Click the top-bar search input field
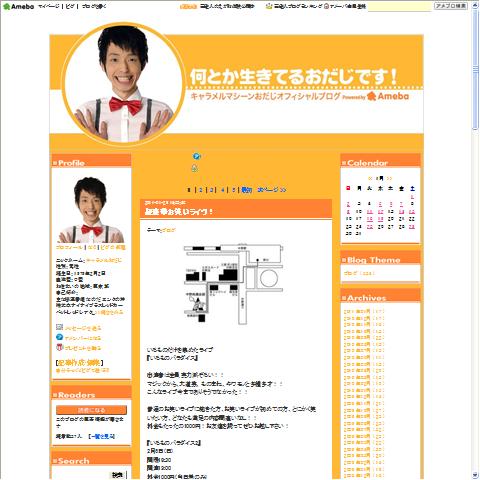 click(400, 6)
